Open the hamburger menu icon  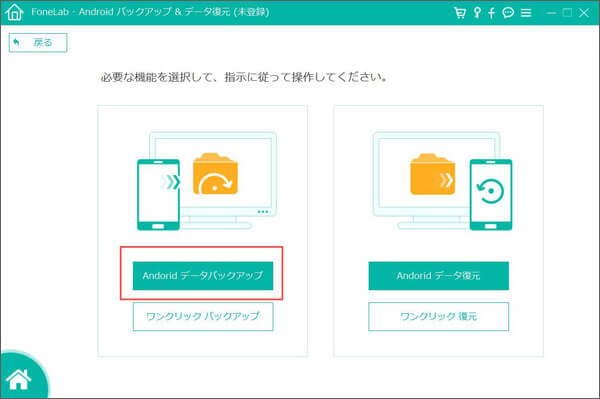pyautogui.click(x=526, y=13)
